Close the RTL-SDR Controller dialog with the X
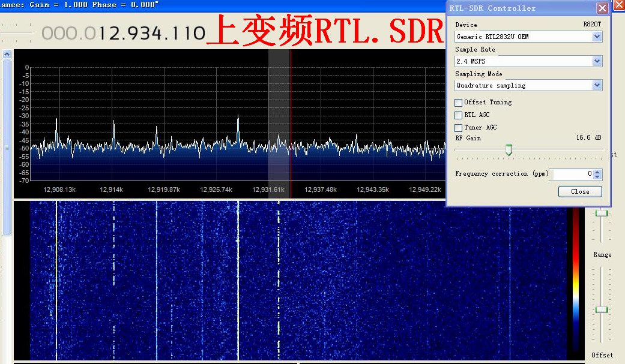The image size is (625, 364). coord(602,8)
